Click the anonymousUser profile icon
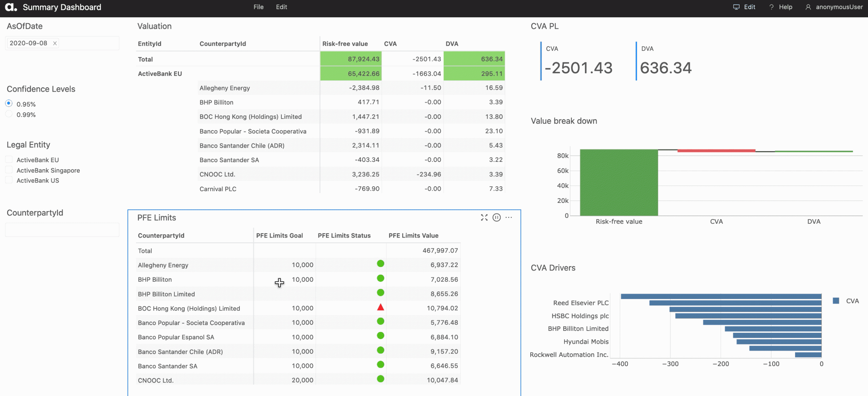Viewport: 868px width, 396px height. pos(808,7)
